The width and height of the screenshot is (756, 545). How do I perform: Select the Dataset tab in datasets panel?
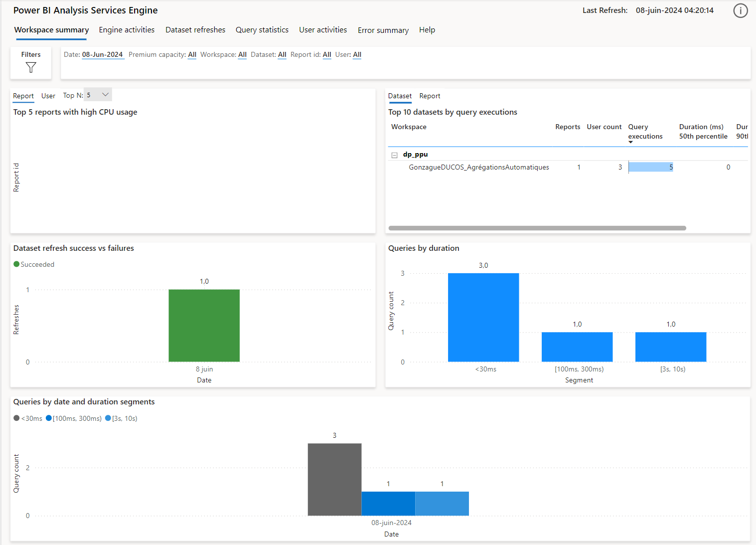(x=400, y=96)
